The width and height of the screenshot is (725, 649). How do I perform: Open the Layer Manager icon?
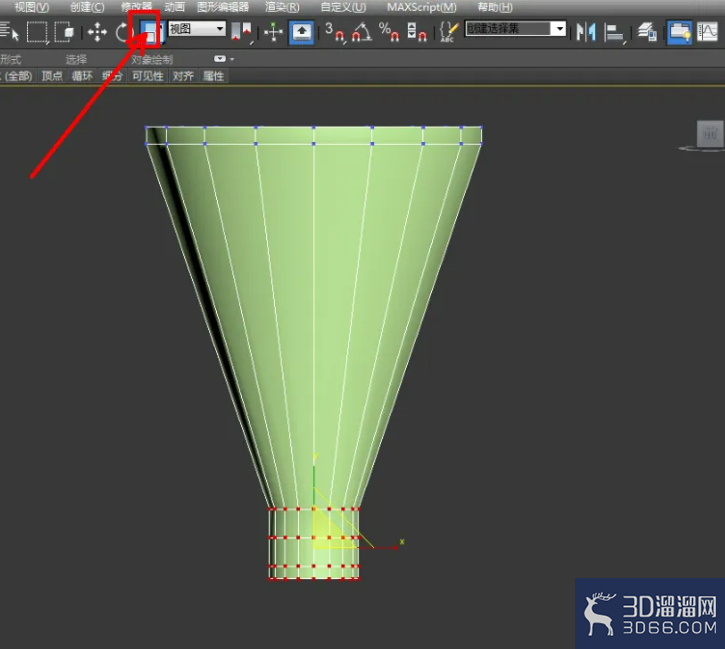647,32
